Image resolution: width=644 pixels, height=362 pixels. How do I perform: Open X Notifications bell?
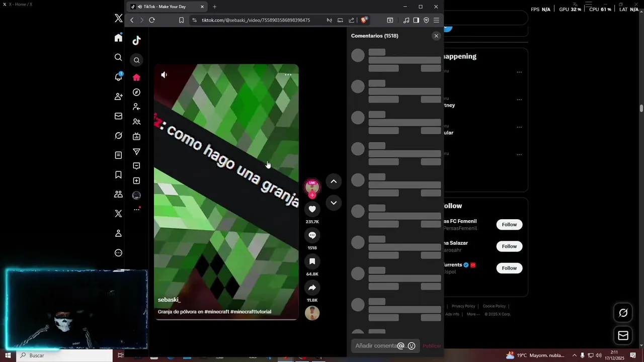click(118, 77)
